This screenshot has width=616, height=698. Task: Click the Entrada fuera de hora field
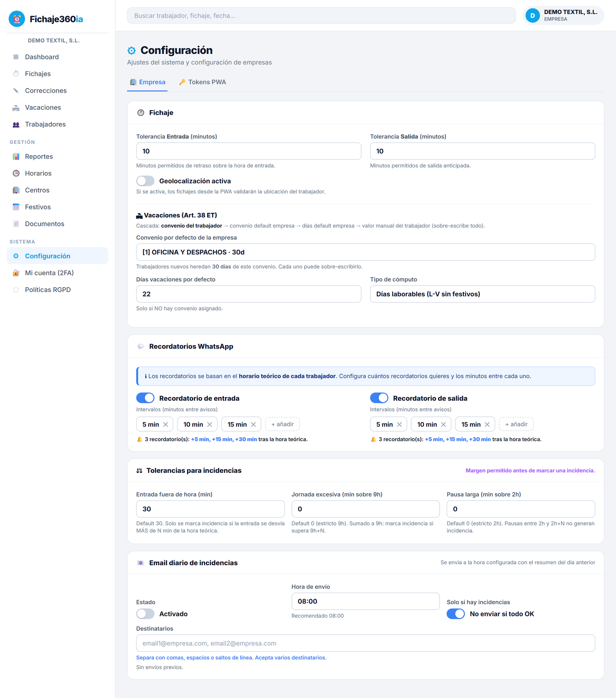pyautogui.click(x=210, y=509)
